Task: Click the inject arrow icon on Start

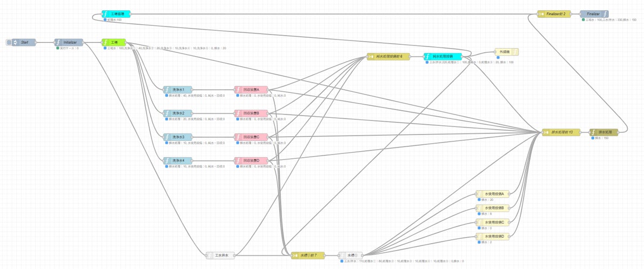Action: coord(15,42)
